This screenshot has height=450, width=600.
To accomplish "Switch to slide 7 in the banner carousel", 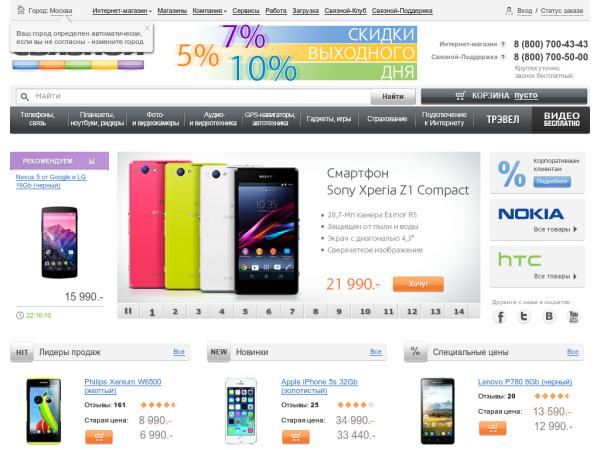I will point(292,311).
